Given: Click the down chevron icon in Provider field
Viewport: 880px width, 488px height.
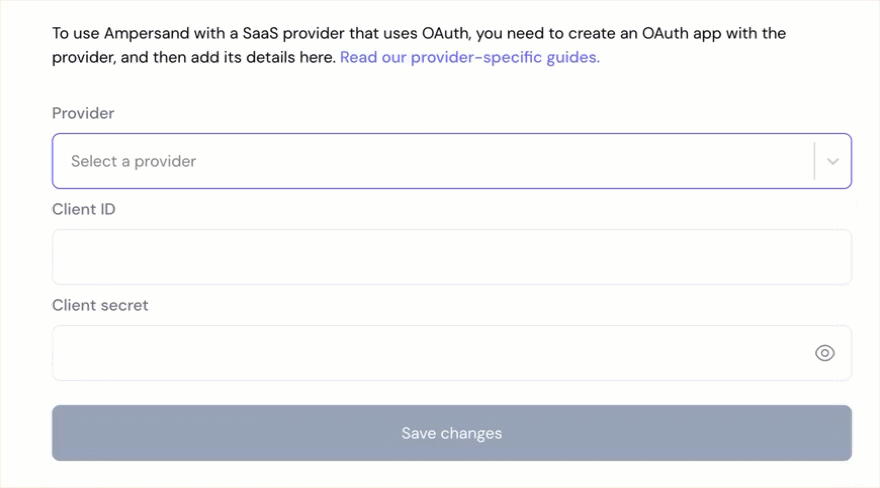Looking at the screenshot, I should coord(833,162).
